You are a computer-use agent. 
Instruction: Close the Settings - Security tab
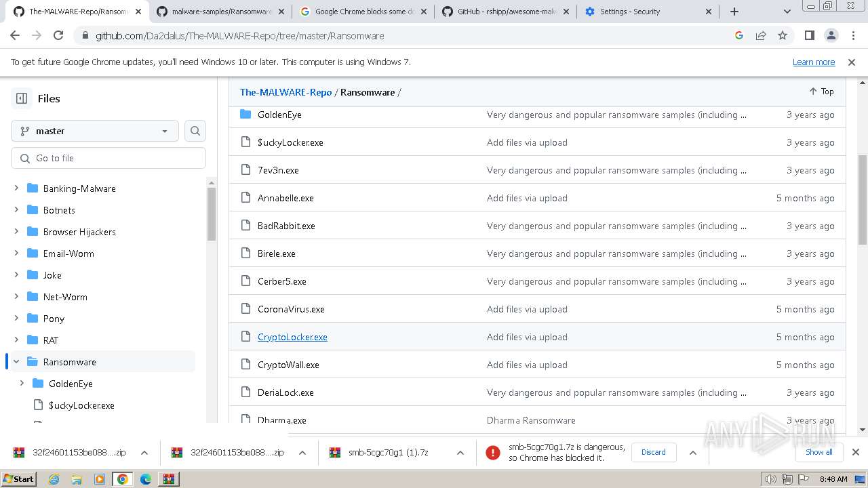pyautogui.click(x=709, y=12)
